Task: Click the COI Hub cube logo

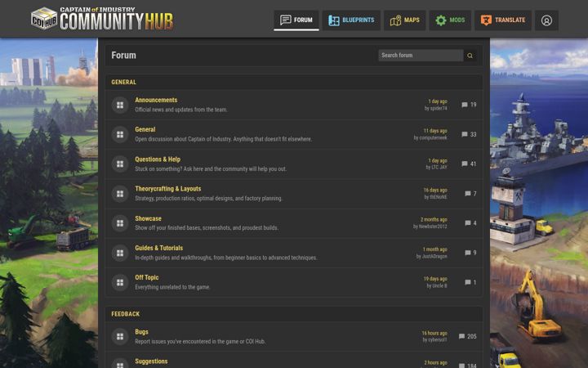Action: (x=44, y=18)
